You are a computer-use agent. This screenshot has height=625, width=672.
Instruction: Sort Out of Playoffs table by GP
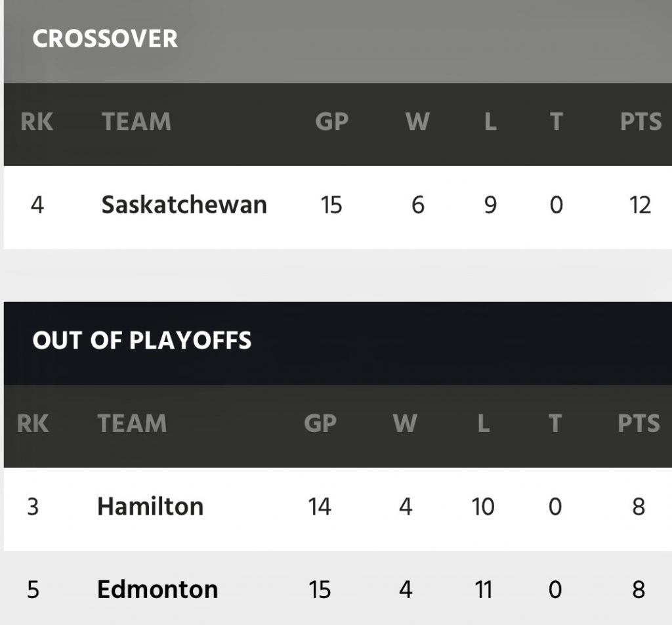(x=320, y=424)
